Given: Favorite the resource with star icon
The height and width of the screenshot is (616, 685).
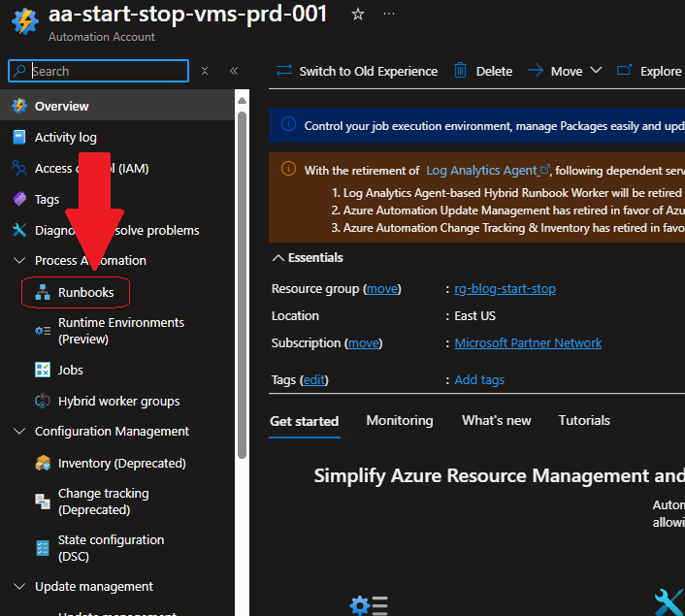Looking at the screenshot, I should (x=357, y=15).
